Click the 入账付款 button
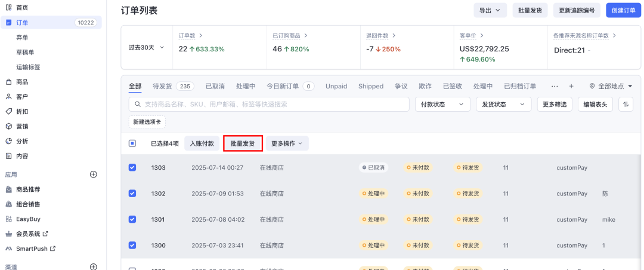This screenshot has width=644, height=270. pyautogui.click(x=202, y=143)
